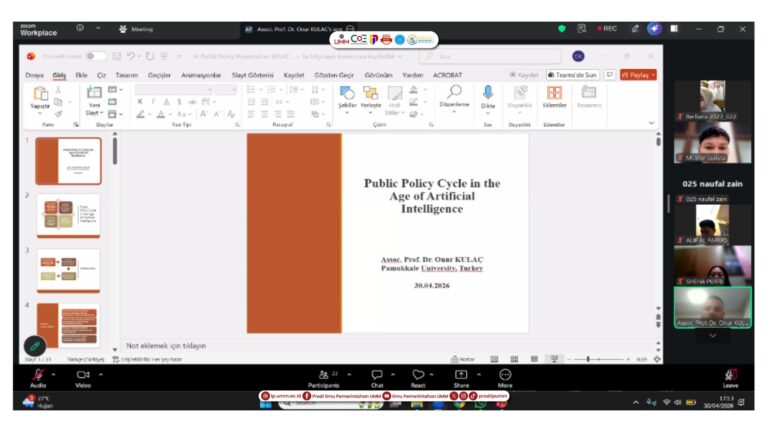Toggle underline formatting in Yazı Tipi group
The width and height of the screenshot is (768, 432).
point(167,101)
